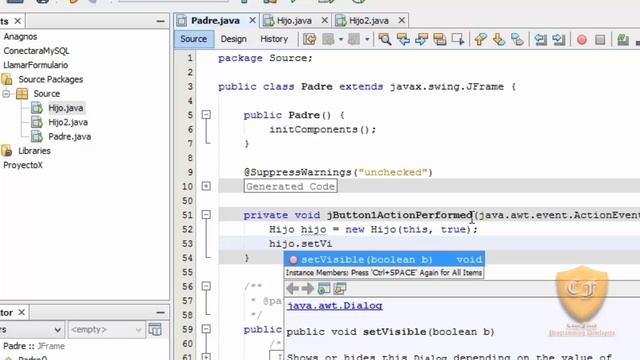Select Hijo2.java in project tree

(x=68, y=122)
